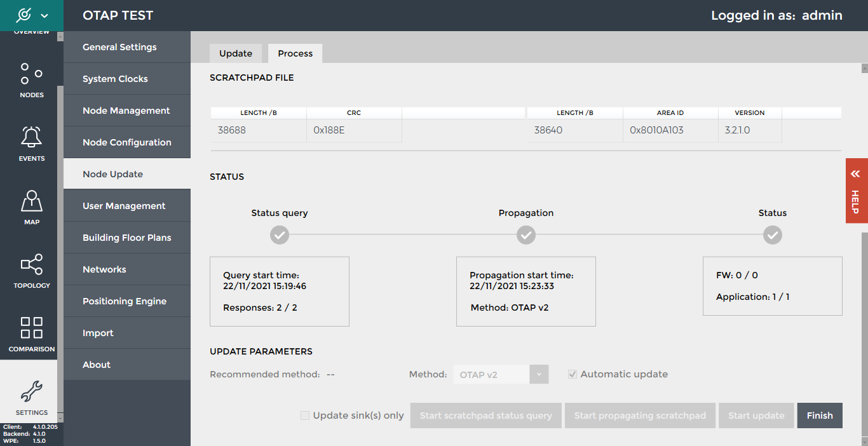This screenshot has height=446, width=868.
Task: Click the Status query checkmark step
Action: click(280, 236)
